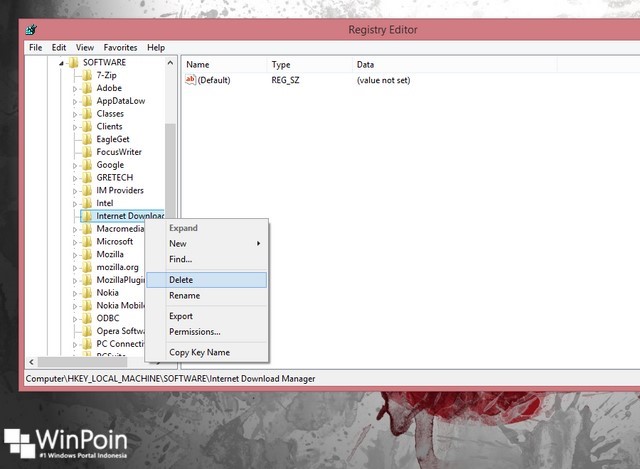Select the IM Providers key label

click(120, 190)
